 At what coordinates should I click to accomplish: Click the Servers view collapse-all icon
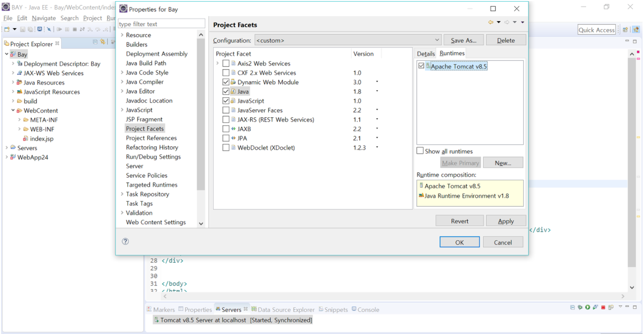[572, 307]
